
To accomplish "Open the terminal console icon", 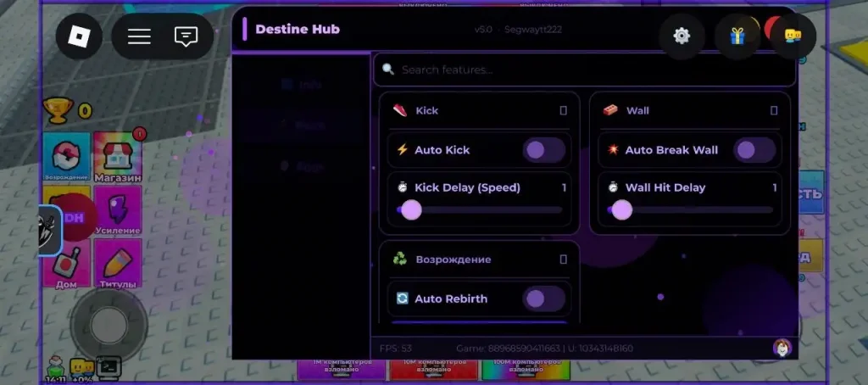I will (108, 368).
